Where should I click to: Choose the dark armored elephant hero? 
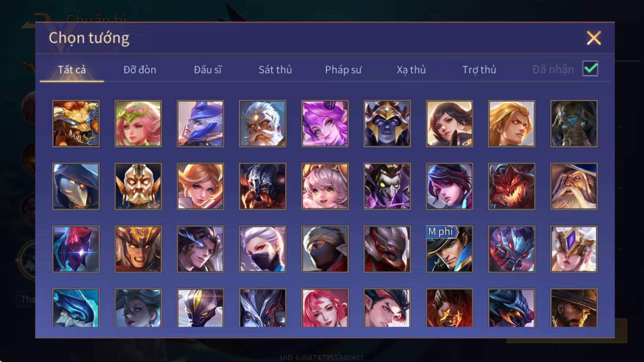pyautogui.click(x=574, y=123)
